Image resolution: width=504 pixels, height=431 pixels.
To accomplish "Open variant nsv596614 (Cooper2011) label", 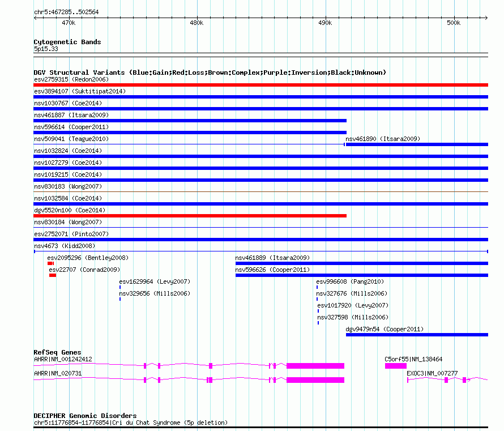I will tap(71, 127).
